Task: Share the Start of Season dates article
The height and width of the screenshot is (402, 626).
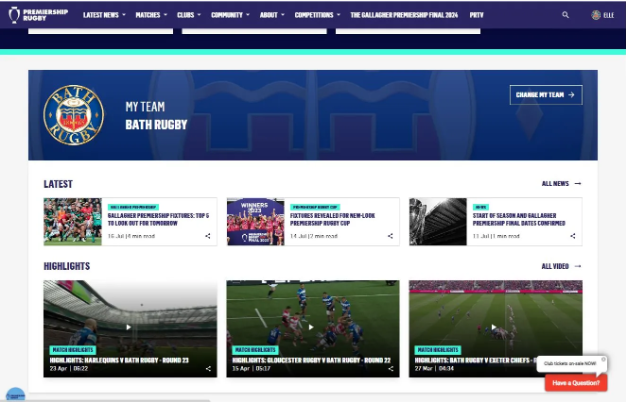Action: [x=573, y=236]
